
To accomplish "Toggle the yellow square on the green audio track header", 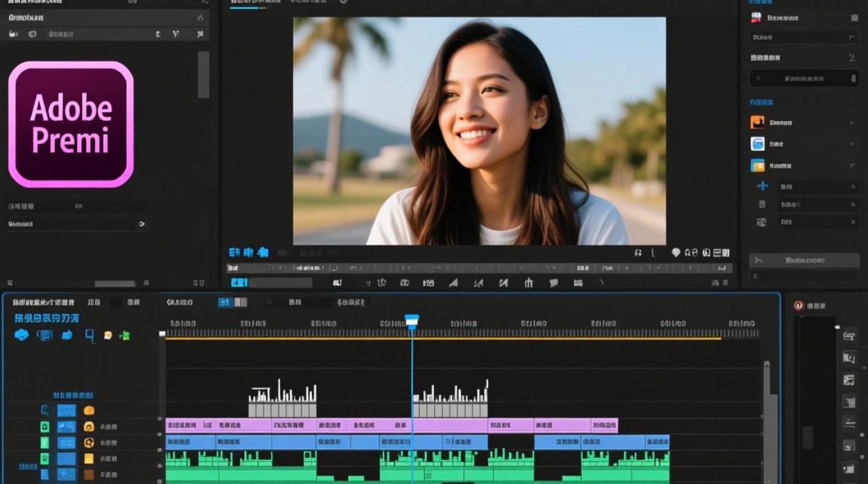I will pos(89,459).
